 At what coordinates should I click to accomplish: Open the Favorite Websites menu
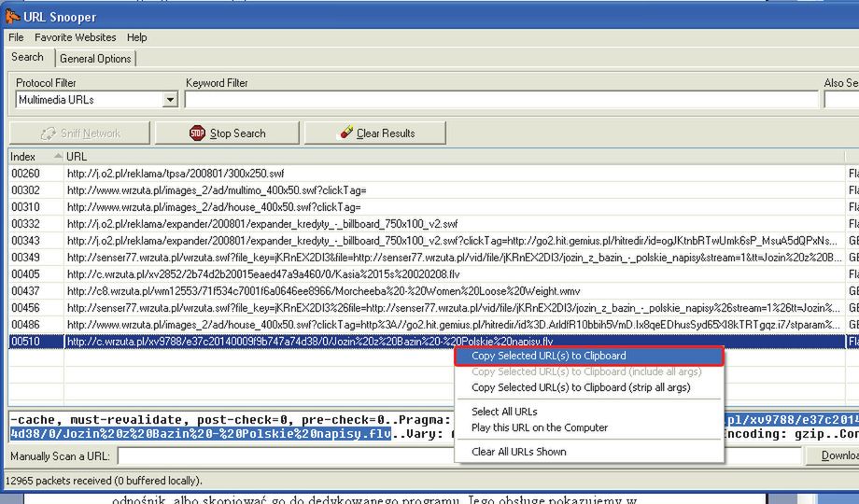75,37
